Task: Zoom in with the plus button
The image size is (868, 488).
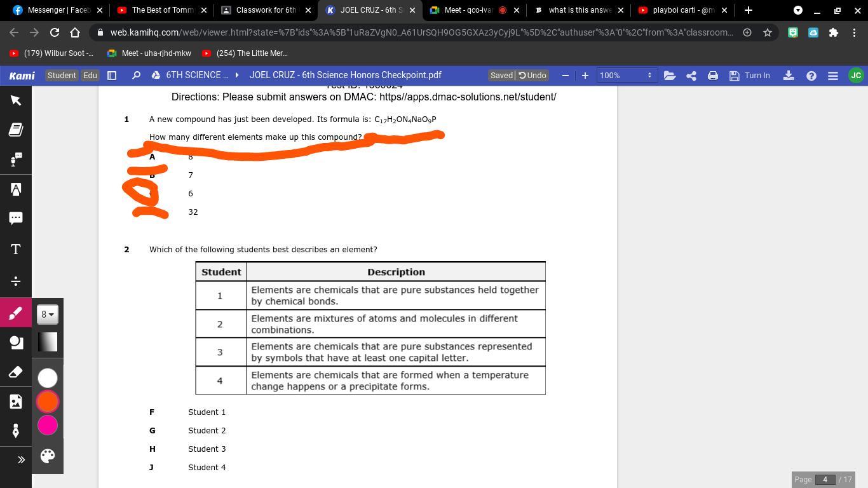Action: pos(585,75)
